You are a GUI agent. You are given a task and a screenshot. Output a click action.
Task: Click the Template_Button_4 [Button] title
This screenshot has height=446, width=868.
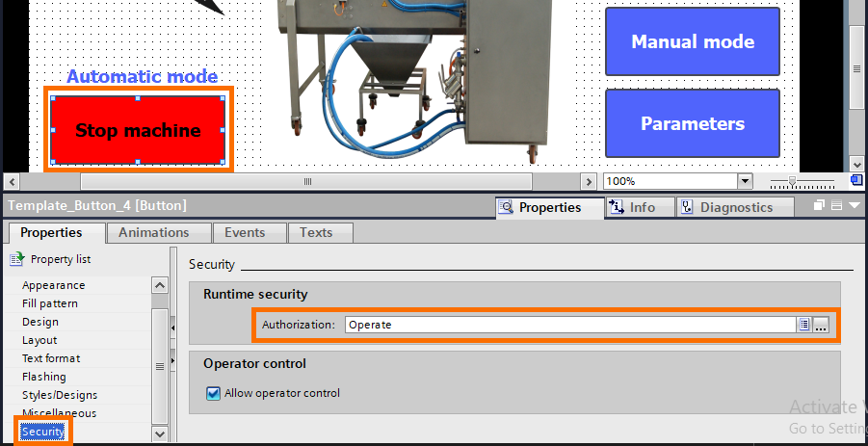[x=97, y=206]
